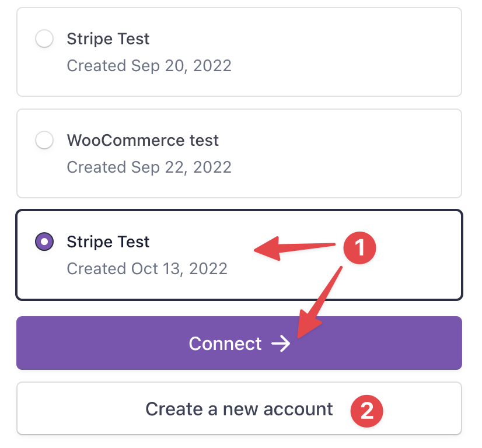Click the text Created Sep 20, 2022

[x=149, y=66]
